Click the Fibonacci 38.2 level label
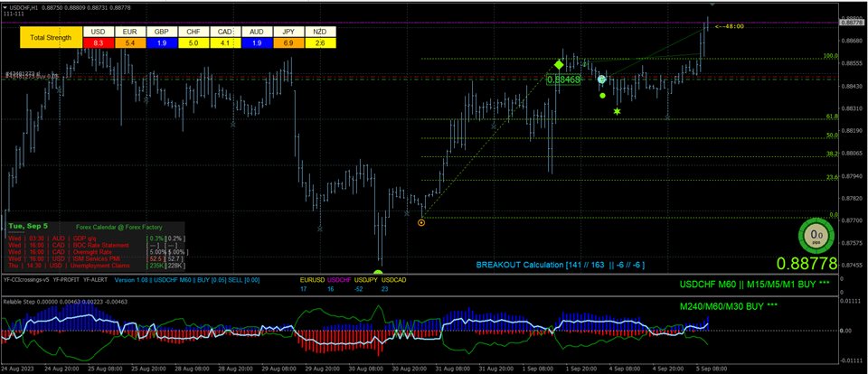The image size is (868, 374). click(833, 154)
